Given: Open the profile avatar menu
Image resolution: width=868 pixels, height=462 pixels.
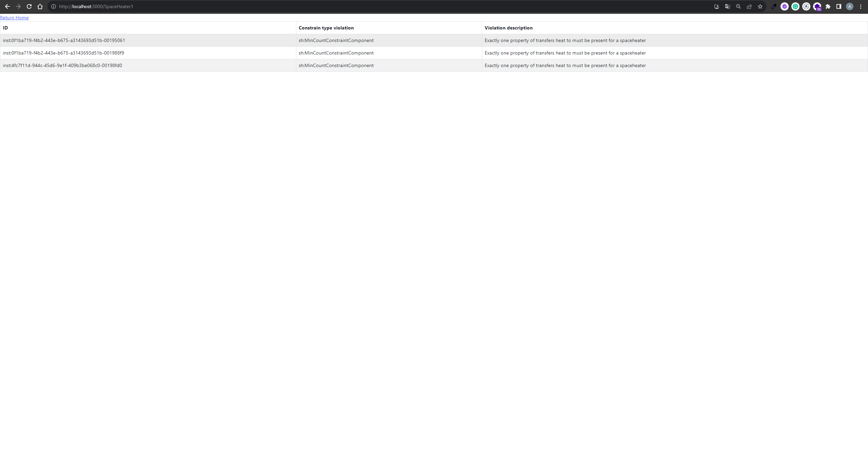Looking at the screenshot, I should (850, 6).
